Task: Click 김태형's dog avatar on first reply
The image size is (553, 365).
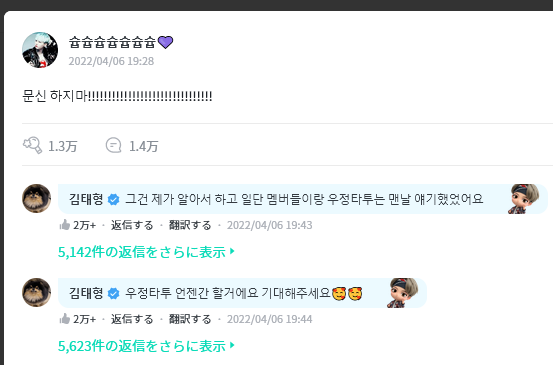Action: [x=37, y=198]
